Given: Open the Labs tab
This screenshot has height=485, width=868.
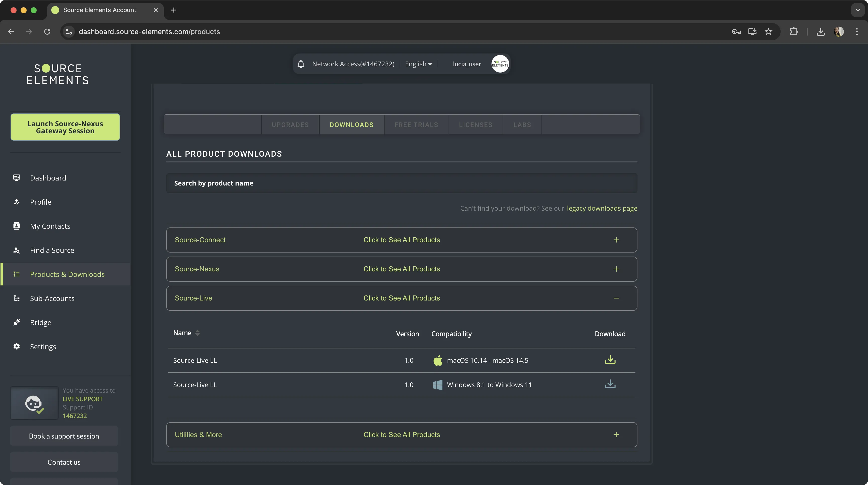Looking at the screenshot, I should [522, 125].
